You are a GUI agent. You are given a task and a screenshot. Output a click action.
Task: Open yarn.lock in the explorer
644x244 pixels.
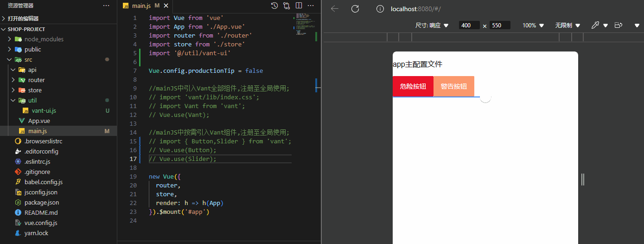pos(58,233)
